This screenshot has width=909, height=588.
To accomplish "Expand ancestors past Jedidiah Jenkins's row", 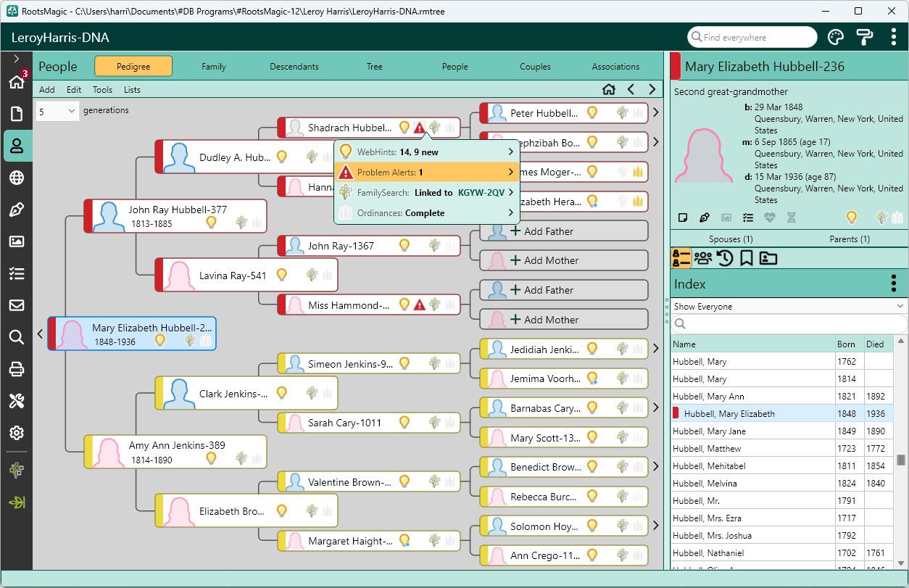I will pos(655,349).
